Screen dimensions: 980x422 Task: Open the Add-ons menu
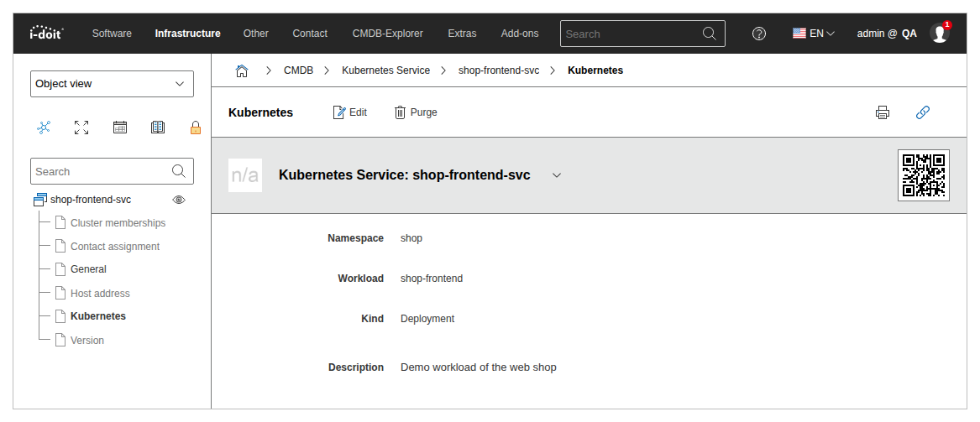pos(519,34)
